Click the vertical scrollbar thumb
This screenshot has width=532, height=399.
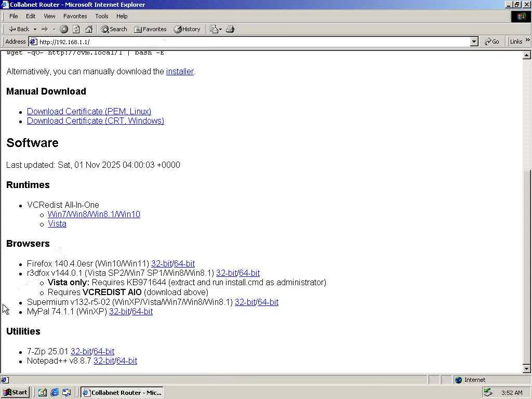527,267
